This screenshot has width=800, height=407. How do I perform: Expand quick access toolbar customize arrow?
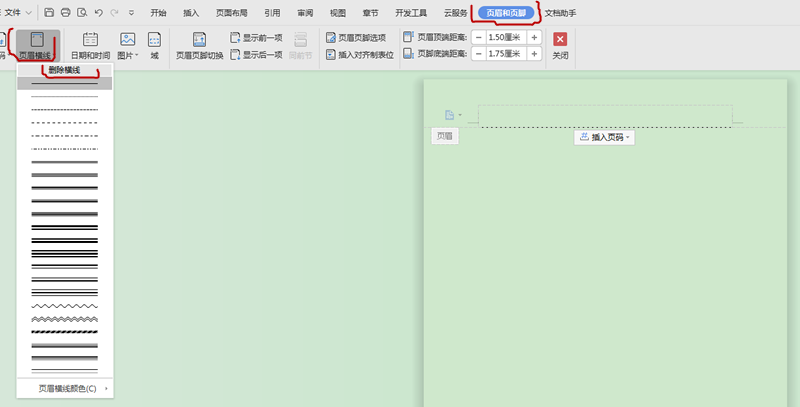131,13
